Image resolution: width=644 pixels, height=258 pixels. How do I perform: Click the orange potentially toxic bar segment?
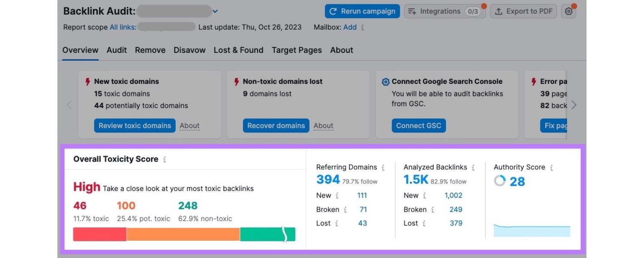click(x=183, y=234)
